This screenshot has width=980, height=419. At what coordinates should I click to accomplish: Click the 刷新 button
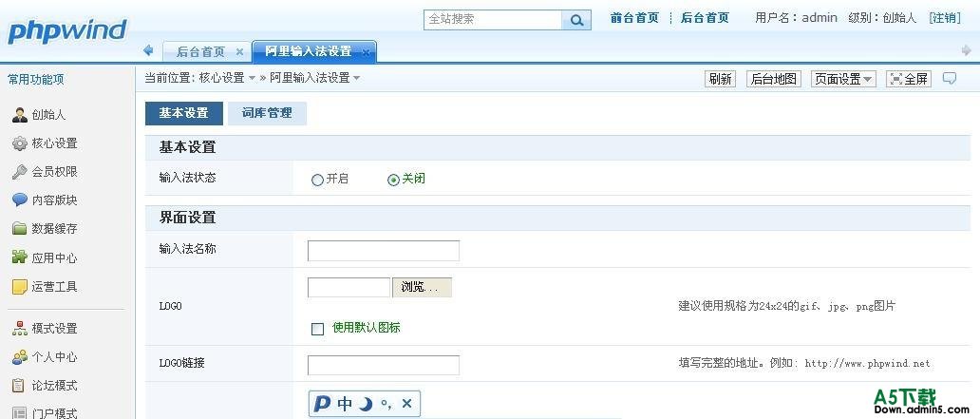[720, 79]
